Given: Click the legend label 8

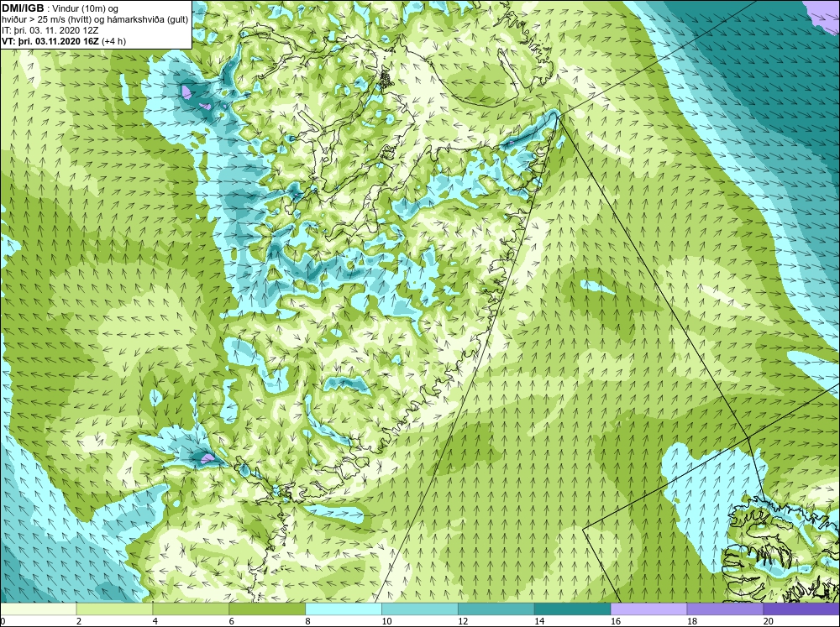Looking at the screenshot, I should click(x=308, y=621).
